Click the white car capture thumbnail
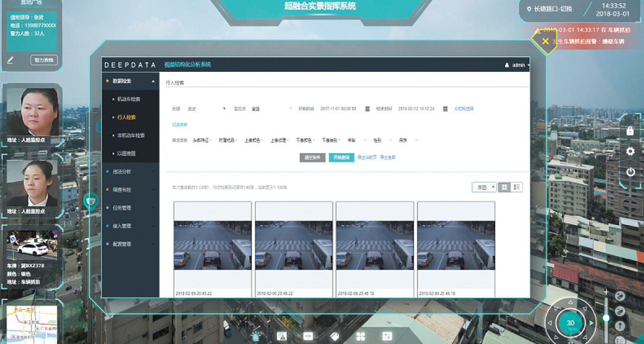 [x=32, y=244]
